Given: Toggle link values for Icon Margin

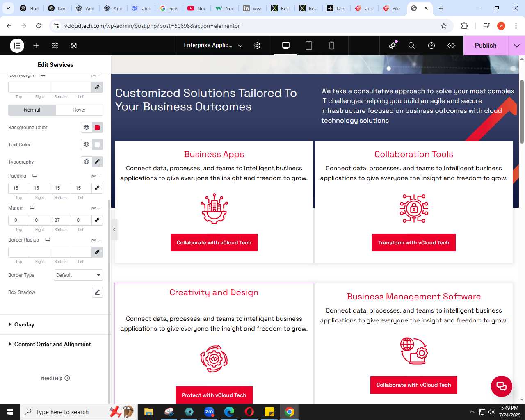Looking at the screenshot, I should click(x=97, y=87).
